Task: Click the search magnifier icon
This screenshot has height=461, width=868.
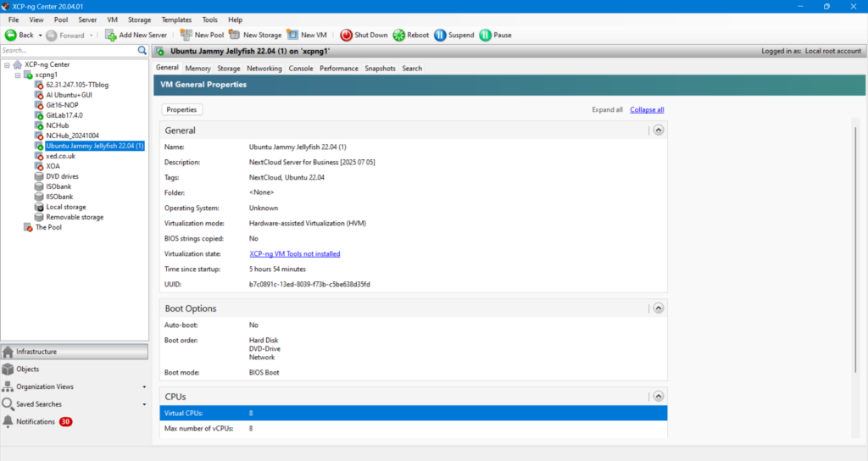Action: [142, 50]
